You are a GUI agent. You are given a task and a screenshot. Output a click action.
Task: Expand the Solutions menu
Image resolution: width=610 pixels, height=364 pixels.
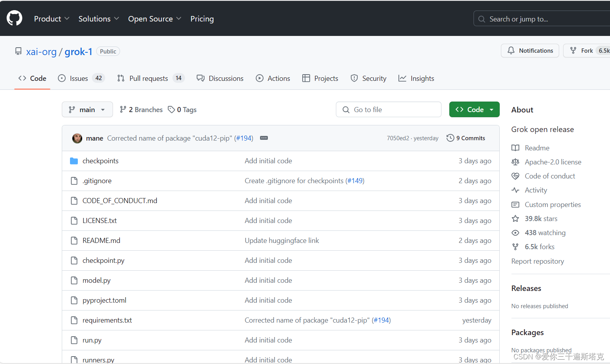click(99, 19)
